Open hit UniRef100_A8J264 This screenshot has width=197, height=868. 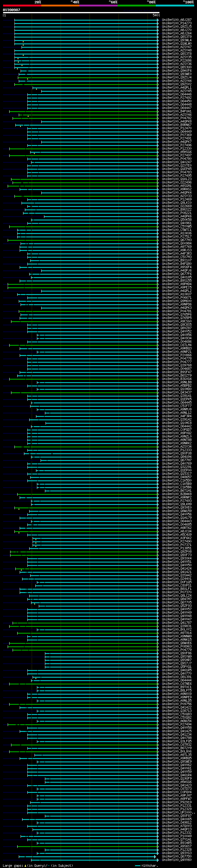177,33
